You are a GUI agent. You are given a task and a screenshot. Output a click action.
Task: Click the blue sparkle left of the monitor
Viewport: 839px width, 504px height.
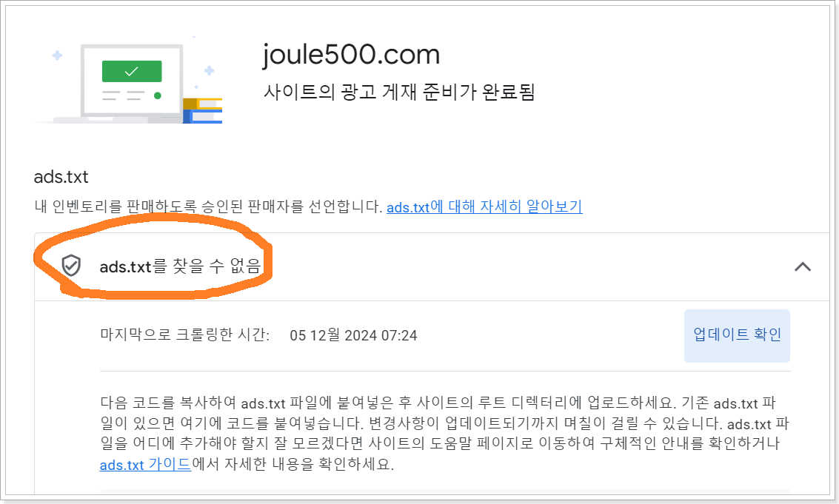pyautogui.click(x=57, y=55)
